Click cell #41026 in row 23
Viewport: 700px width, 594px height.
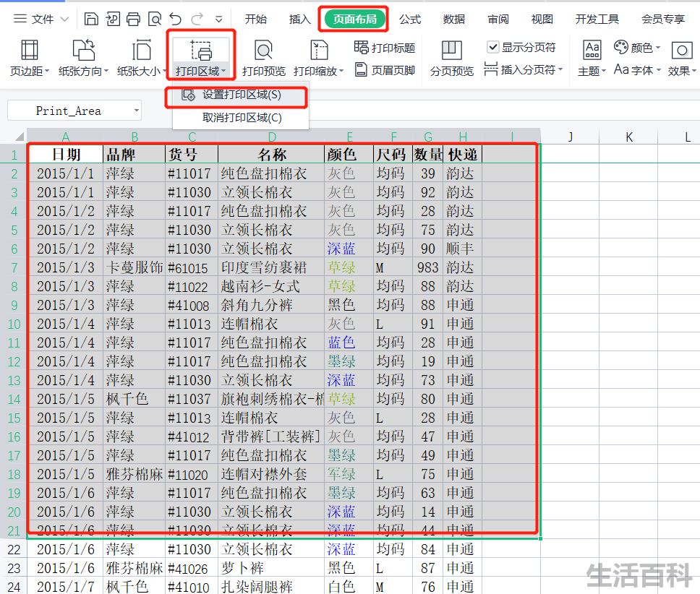point(192,568)
